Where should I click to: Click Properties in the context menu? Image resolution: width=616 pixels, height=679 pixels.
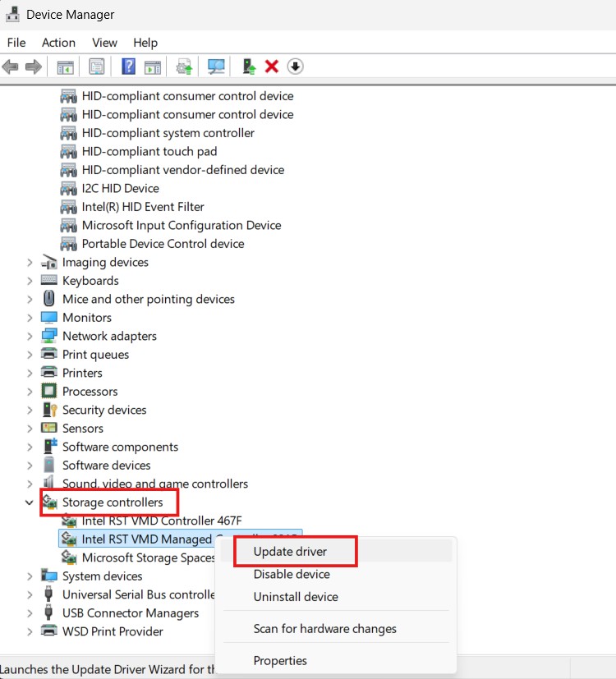280,660
